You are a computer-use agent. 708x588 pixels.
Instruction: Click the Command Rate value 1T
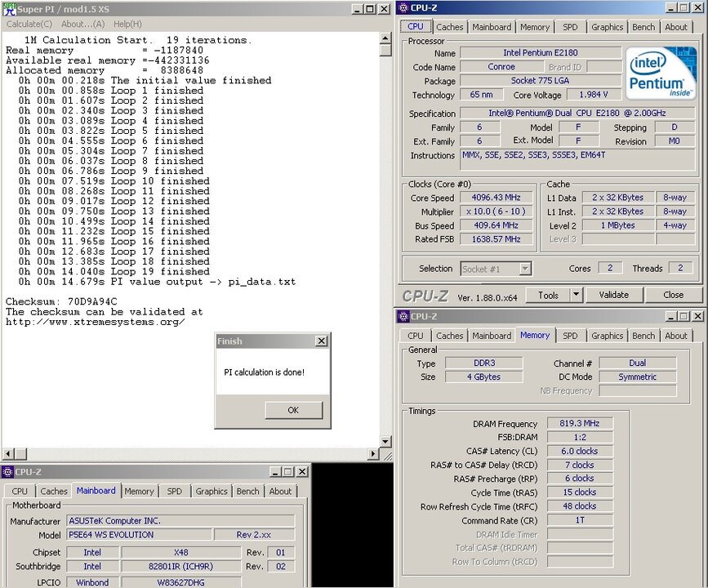(580, 520)
